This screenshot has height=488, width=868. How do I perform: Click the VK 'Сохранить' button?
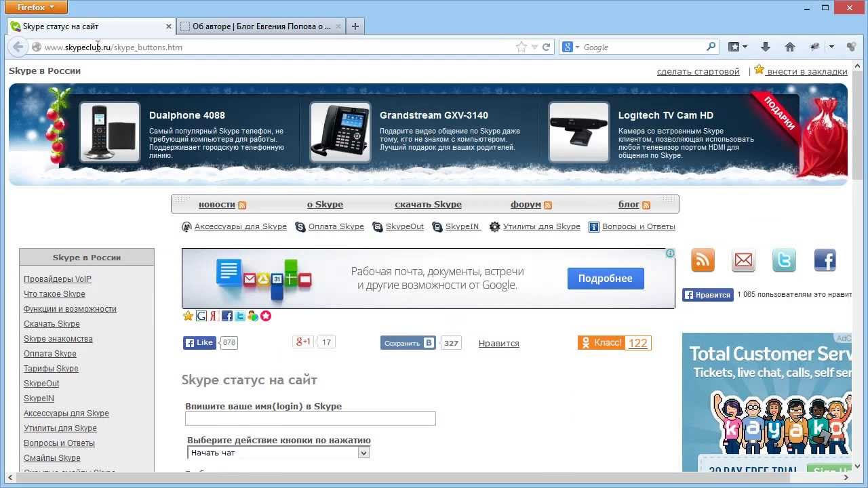click(408, 343)
